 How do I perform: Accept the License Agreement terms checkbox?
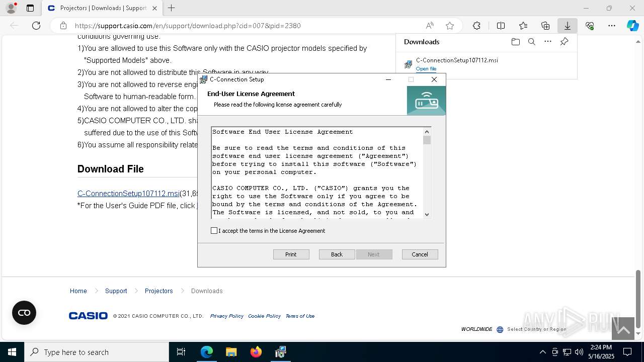pyautogui.click(x=214, y=231)
